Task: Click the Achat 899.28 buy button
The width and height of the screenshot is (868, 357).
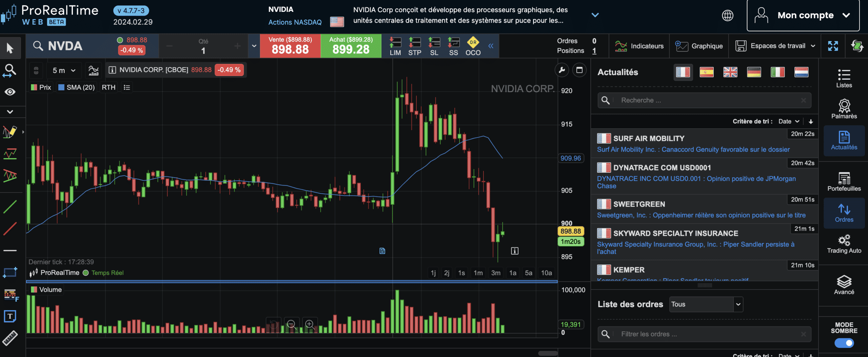Action: point(351,46)
